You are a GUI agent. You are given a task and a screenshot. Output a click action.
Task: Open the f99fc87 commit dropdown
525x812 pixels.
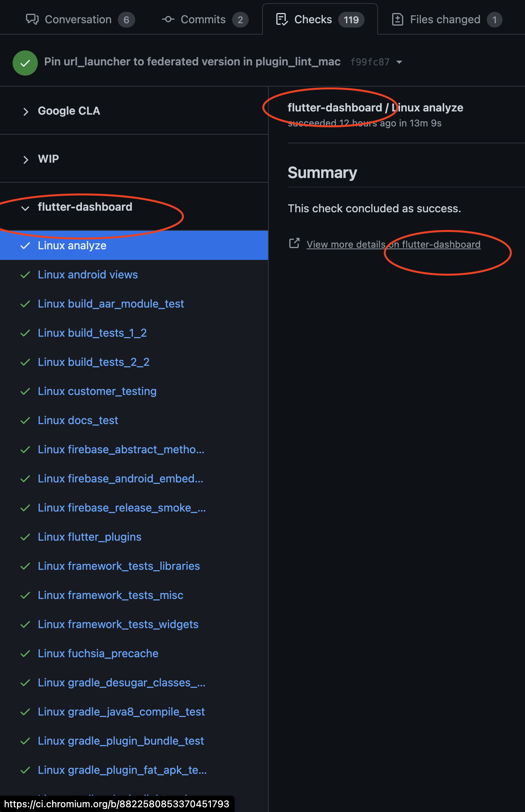pyautogui.click(x=399, y=62)
